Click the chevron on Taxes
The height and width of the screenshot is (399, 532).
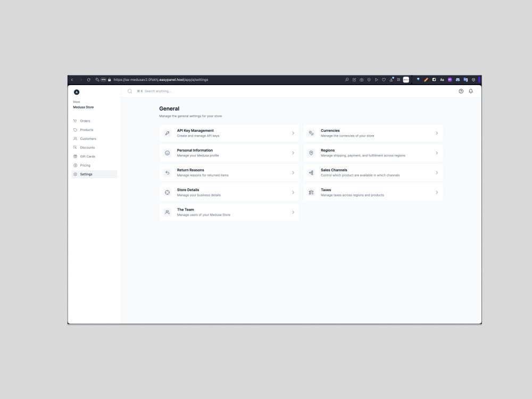[x=437, y=193]
